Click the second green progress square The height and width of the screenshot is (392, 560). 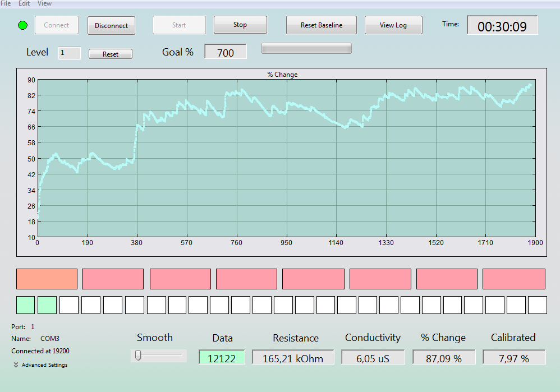47,305
